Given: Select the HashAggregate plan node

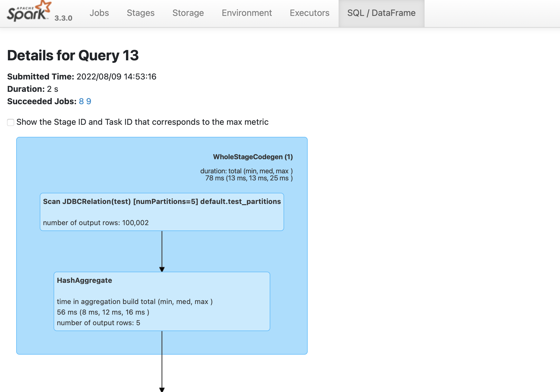Looking at the screenshot, I should point(162,301).
